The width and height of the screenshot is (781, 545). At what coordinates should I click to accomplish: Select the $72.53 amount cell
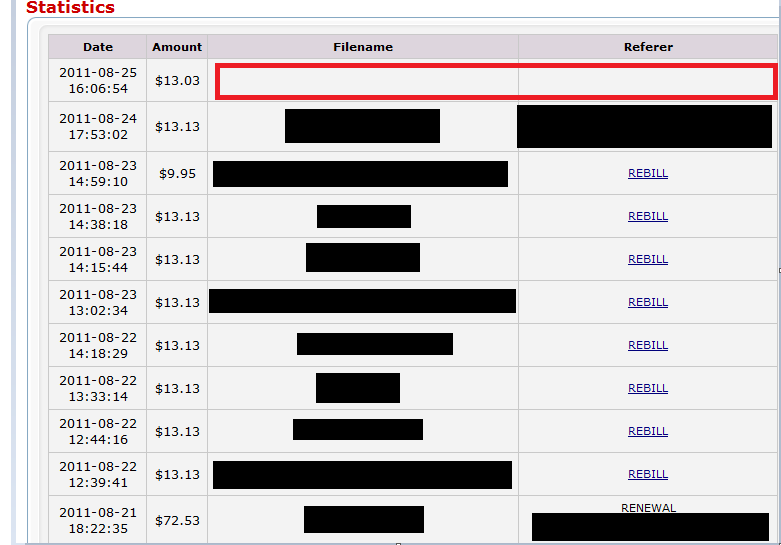coord(177,520)
